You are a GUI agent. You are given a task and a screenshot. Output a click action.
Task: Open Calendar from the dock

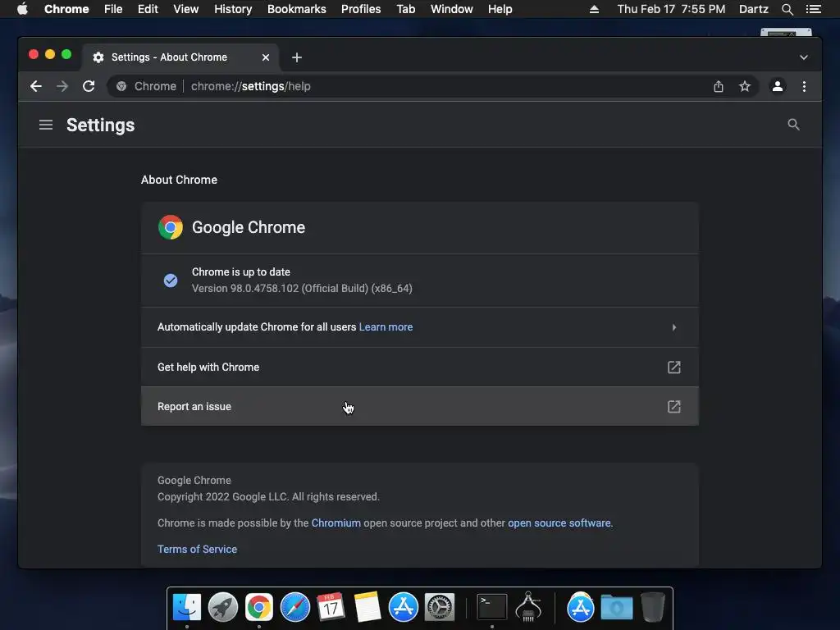[x=331, y=608]
